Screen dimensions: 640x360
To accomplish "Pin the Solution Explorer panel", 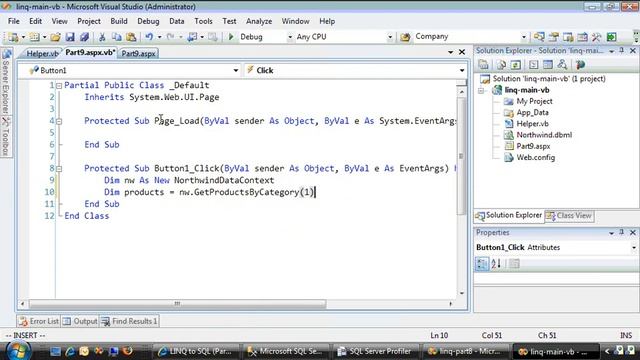I will pos(622,50).
